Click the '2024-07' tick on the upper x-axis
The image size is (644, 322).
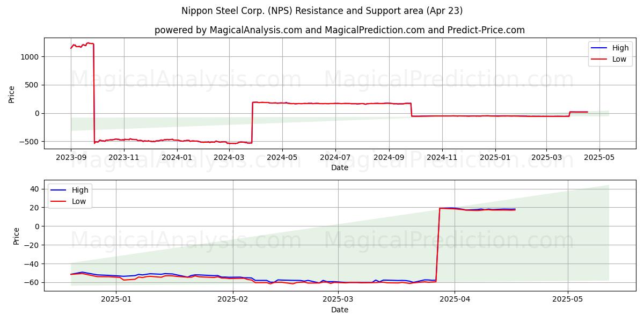[335, 157]
